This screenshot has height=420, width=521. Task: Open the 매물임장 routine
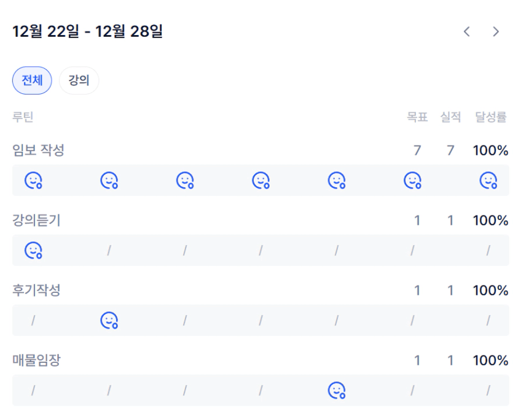[36, 360]
